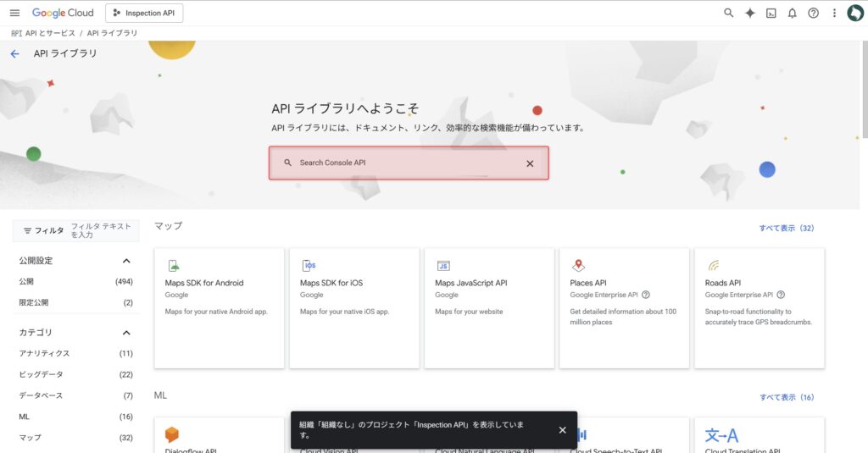Activate Cloud Shell terminal icon
The width and height of the screenshot is (868, 453).
[771, 13]
